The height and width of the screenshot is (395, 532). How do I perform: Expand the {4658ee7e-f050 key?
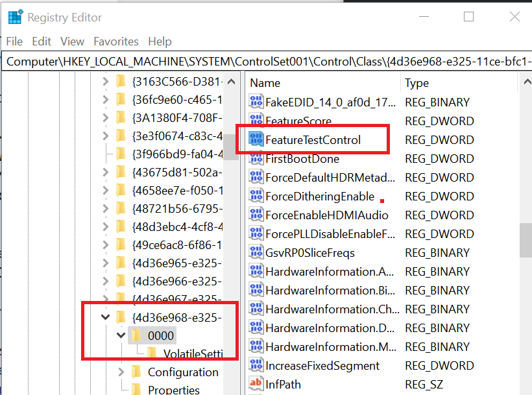pos(106,190)
